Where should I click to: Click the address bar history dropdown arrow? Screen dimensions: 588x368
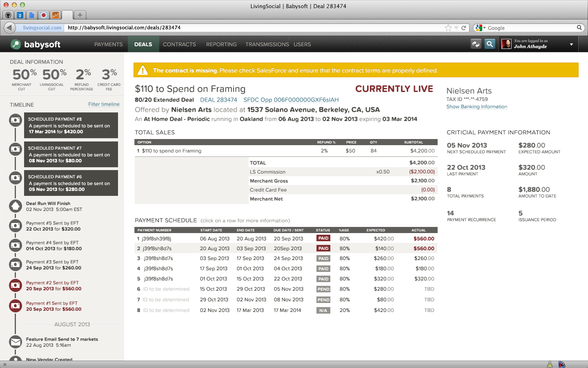tap(456, 28)
